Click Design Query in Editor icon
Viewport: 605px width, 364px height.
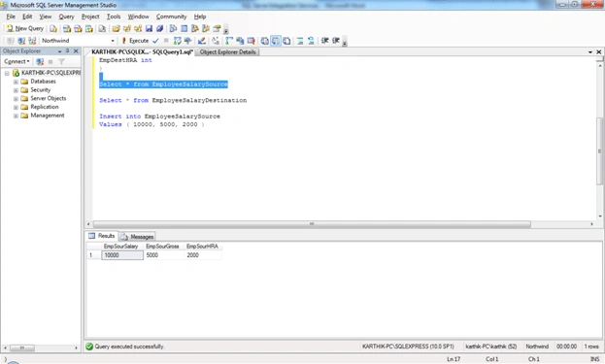(201, 41)
